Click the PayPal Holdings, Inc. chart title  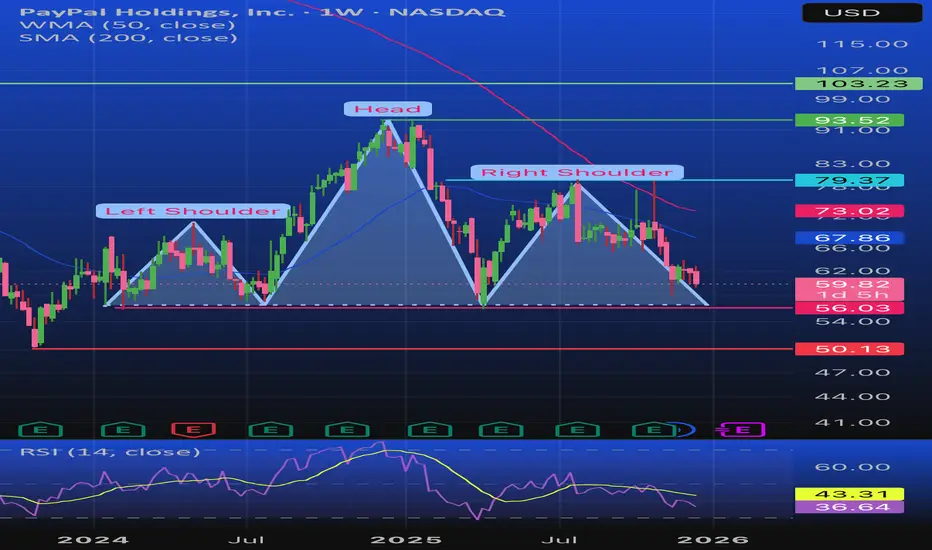[262, 11]
